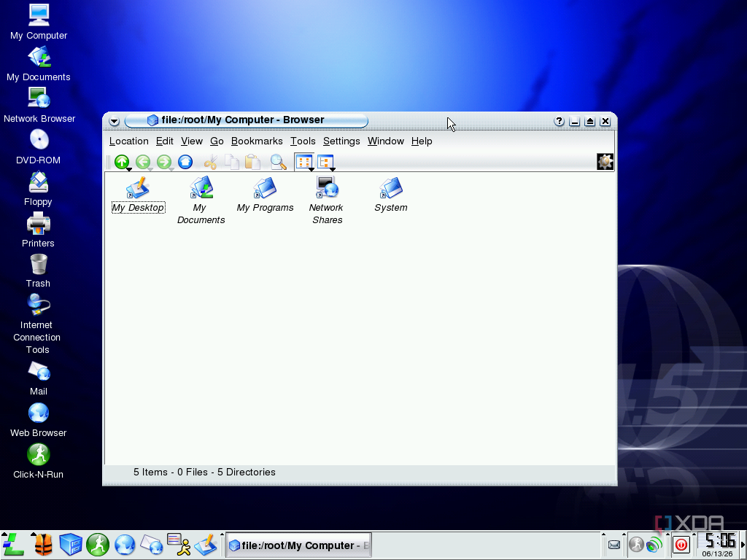Screen dimensions: 747x560
Task: Click the Copy icon in the toolbar
Action: tap(231, 162)
